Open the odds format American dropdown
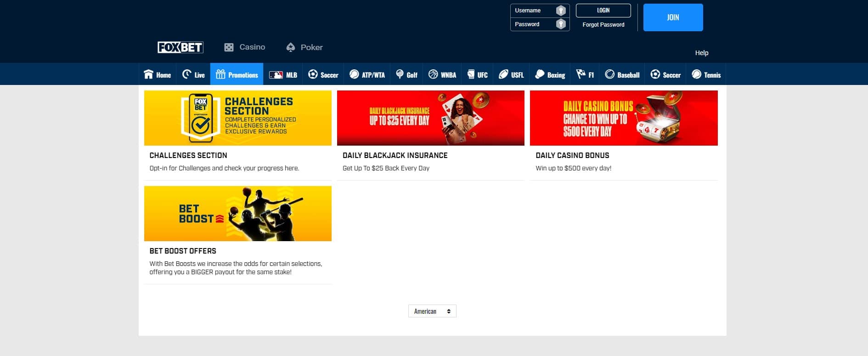The width and height of the screenshot is (868, 356). 432,311
